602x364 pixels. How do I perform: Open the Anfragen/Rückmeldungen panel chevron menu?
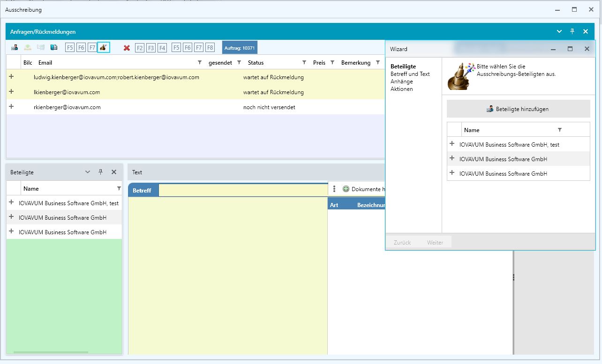click(559, 31)
